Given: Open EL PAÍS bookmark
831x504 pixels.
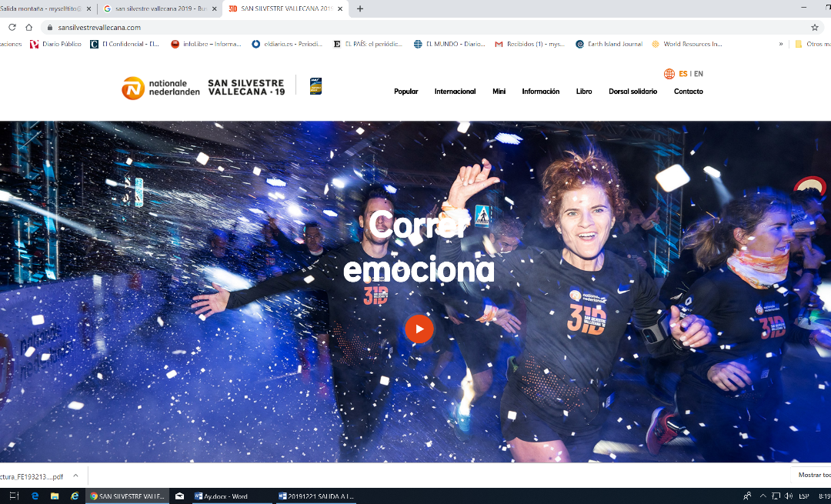Looking at the screenshot, I should [367, 44].
